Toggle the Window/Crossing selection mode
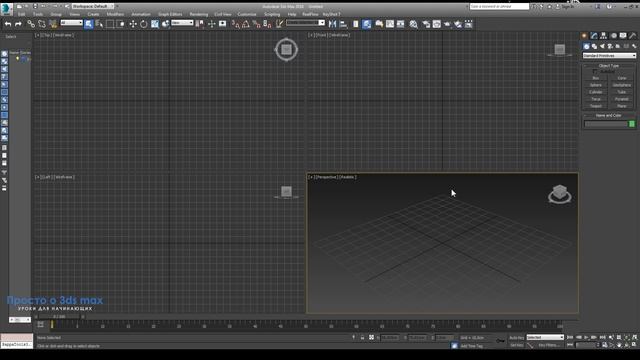 121,24
